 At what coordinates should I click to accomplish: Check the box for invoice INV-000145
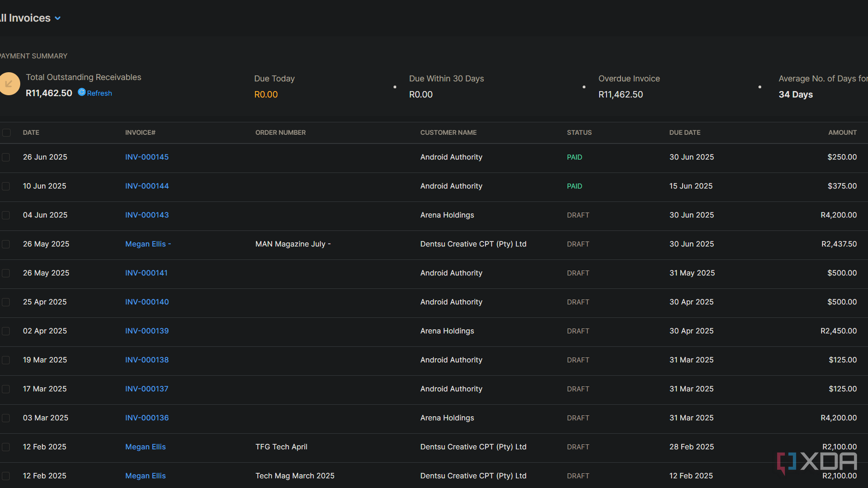[x=6, y=157]
